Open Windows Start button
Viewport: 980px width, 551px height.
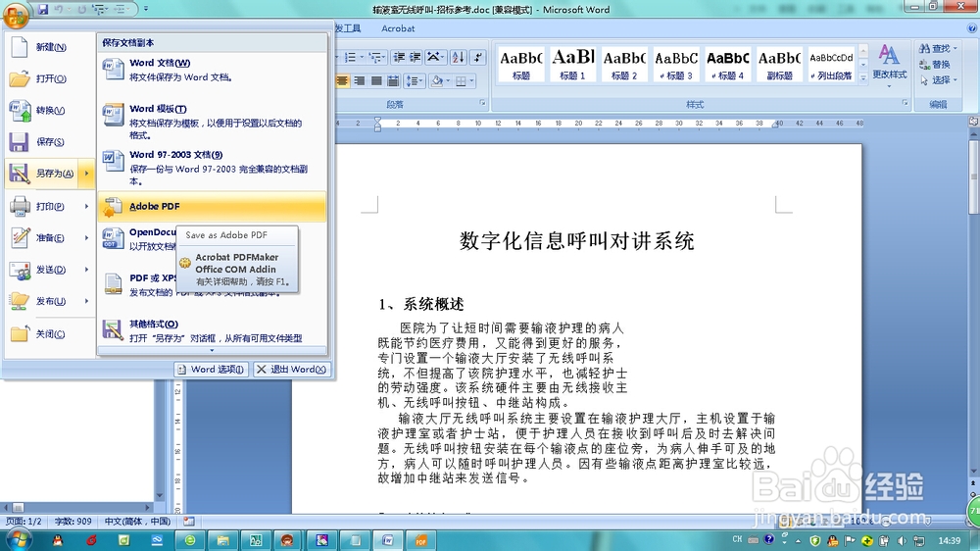18,539
